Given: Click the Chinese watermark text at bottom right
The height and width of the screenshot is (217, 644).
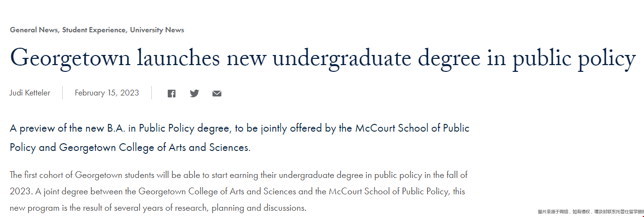Looking at the screenshot, I should coord(591,212).
